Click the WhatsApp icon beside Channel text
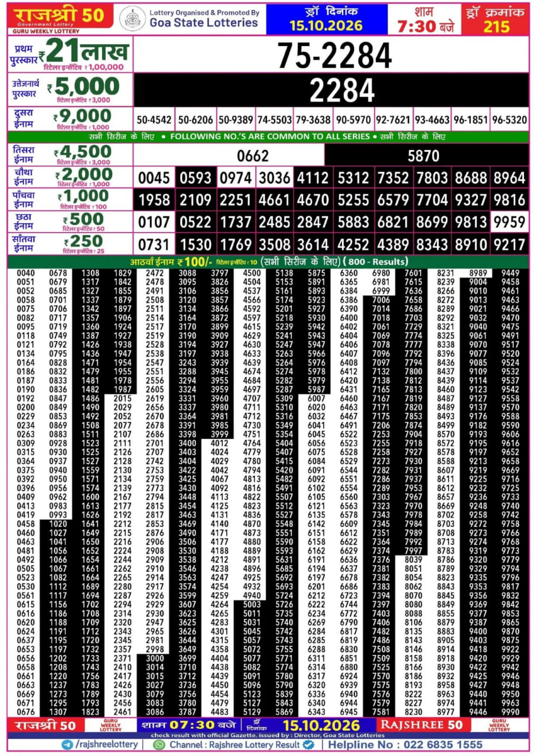The width and height of the screenshot is (534, 756). tap(158, 745)
